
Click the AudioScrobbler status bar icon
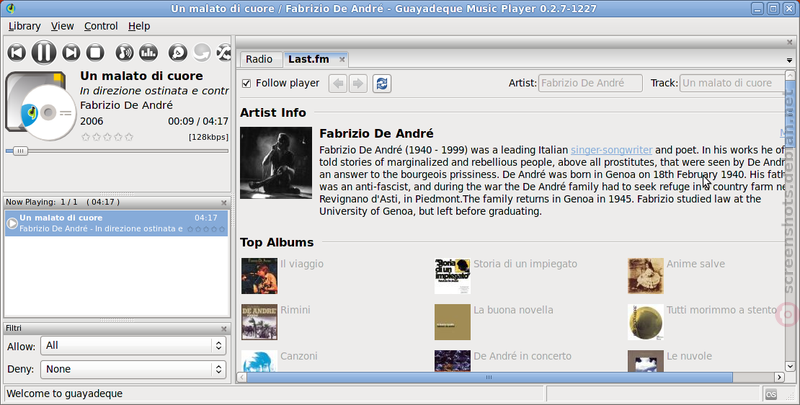(x=770, y=394)
